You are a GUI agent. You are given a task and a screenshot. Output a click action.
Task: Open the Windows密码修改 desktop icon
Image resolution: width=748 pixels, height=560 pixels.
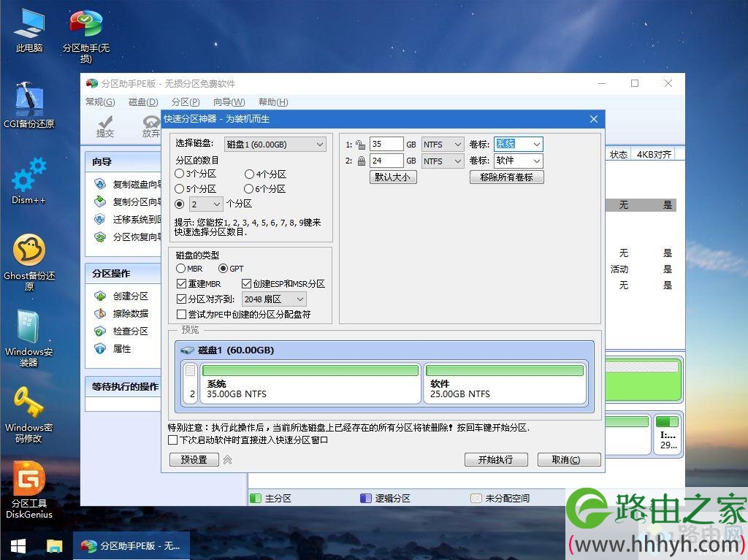tap(29, 414)
